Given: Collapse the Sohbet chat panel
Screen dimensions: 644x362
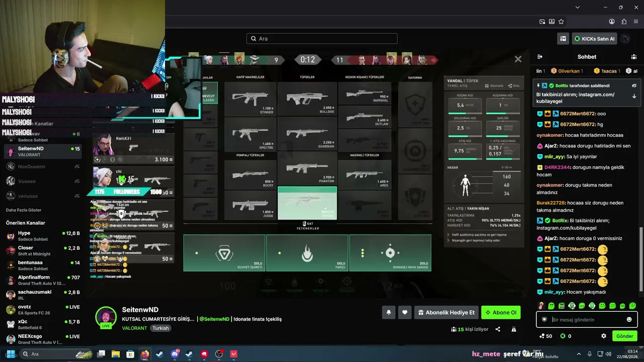Looking at the screenshot, I should (x=540, y=57).
